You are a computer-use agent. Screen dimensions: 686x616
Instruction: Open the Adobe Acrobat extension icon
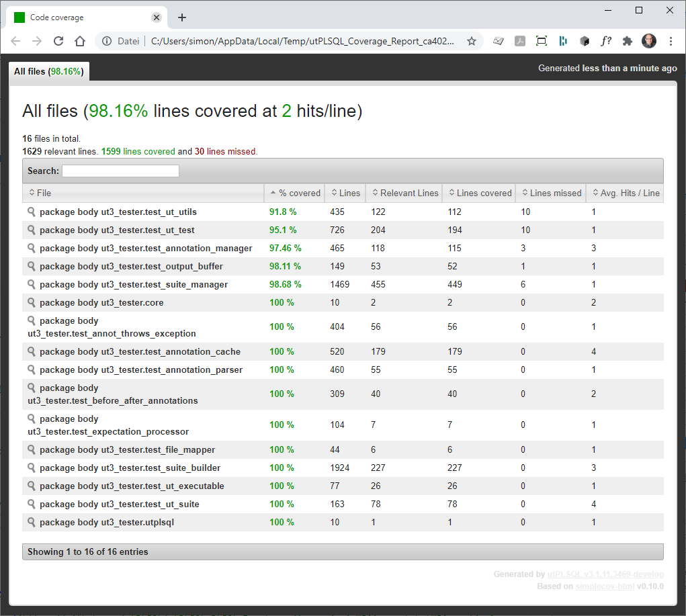[520, 41]
